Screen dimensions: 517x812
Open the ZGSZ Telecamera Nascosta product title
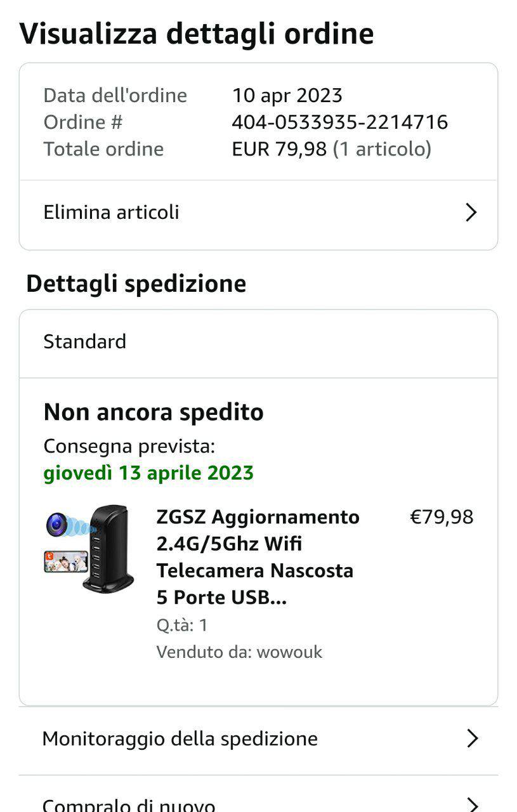pos(258,557)
